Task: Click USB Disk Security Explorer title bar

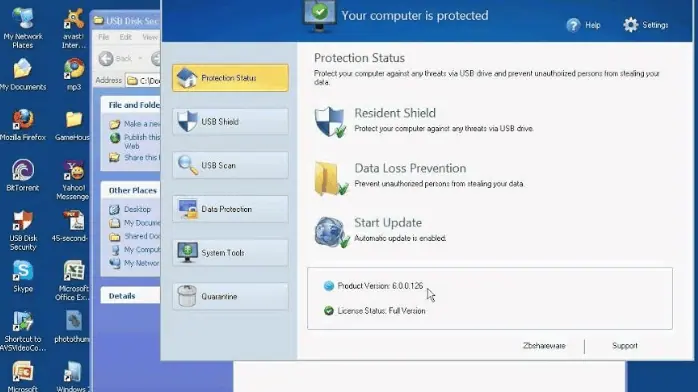Action: [126, 20]
